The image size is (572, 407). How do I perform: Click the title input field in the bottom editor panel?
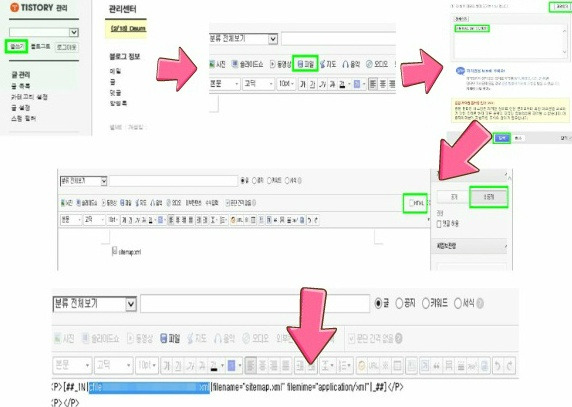coord(255,304)
